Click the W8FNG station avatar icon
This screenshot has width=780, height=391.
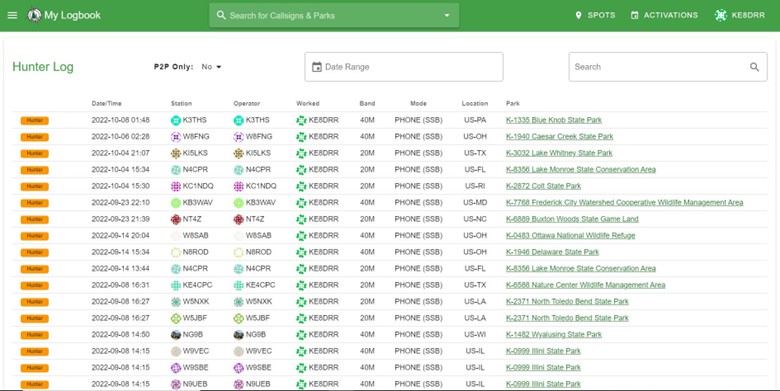pos(176,136)
